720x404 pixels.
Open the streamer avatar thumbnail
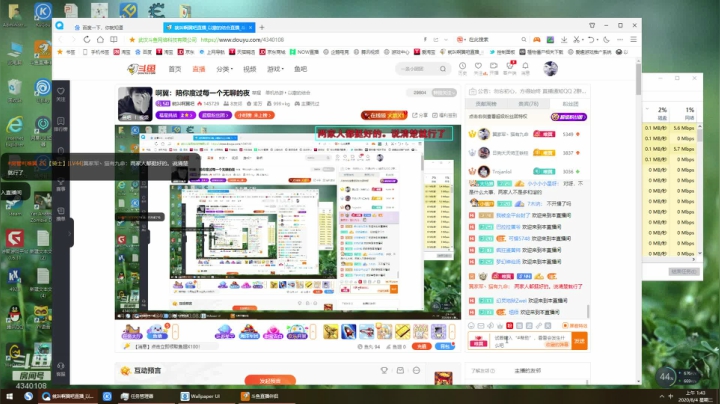[x=135, y=104]
